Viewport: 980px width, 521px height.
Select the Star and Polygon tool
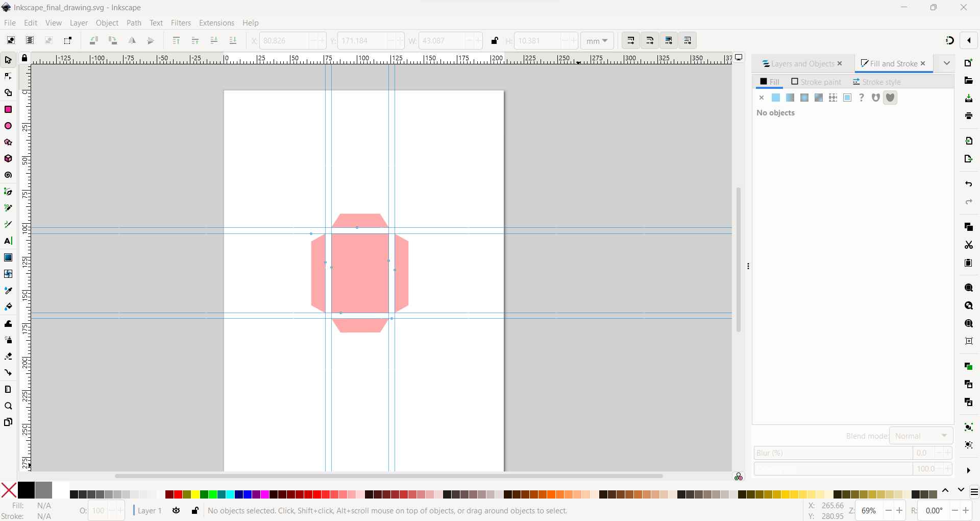click(x=8, y=142)
